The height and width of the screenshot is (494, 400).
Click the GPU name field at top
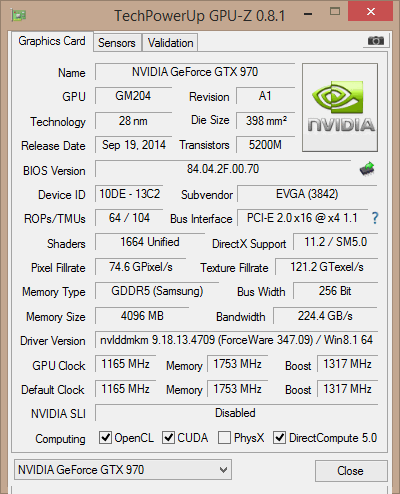click(195, 72)
